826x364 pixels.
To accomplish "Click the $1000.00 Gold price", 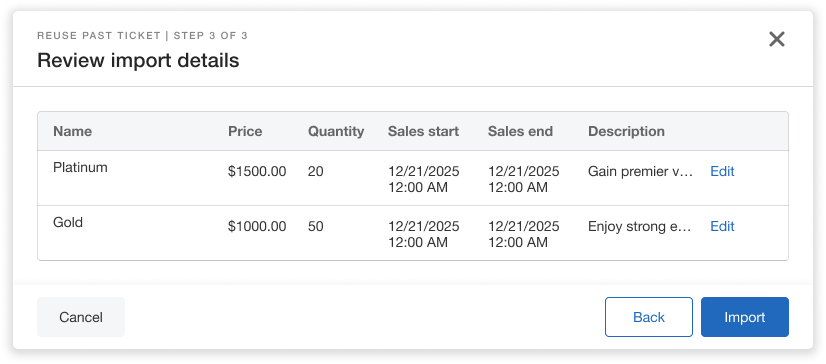I will [x=257, y=226].
